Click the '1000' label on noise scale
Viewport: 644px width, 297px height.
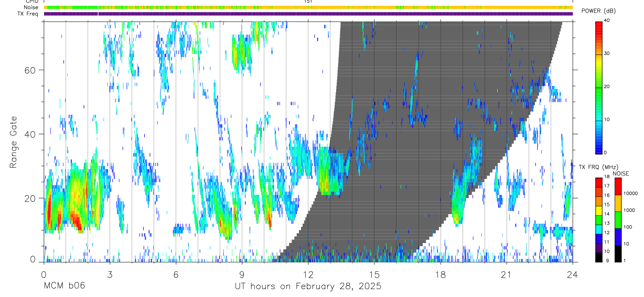[630, 210]
